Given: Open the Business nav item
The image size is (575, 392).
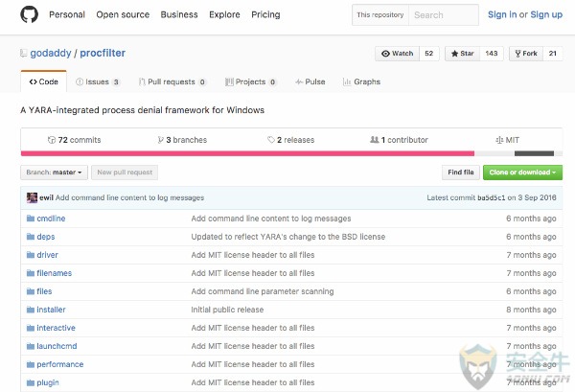Looking at the screenshot, I should click(179, 14).
